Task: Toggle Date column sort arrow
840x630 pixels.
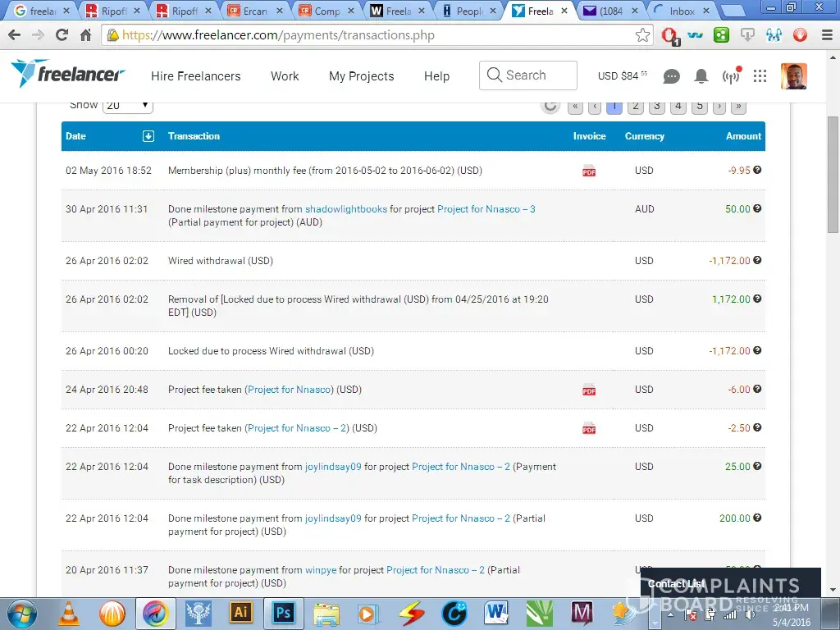Action: [148, 136]
